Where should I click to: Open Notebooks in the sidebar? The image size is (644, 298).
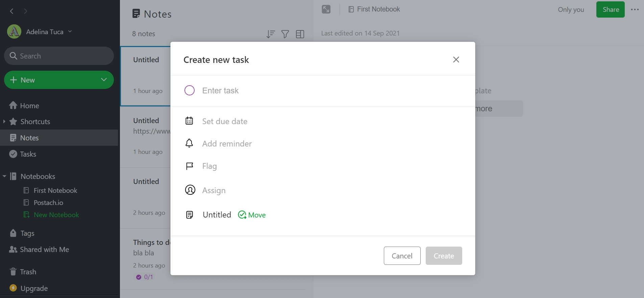coord(38,176)
